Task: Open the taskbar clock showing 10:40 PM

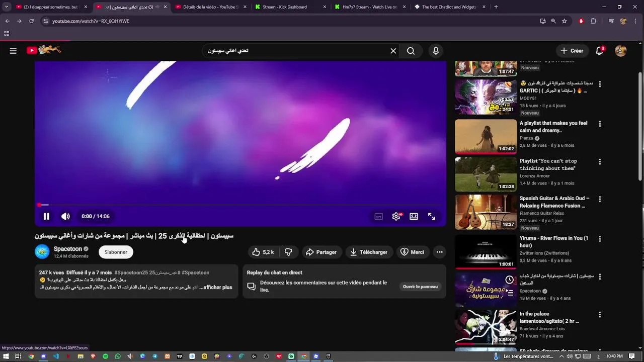Action: (614, 356)
